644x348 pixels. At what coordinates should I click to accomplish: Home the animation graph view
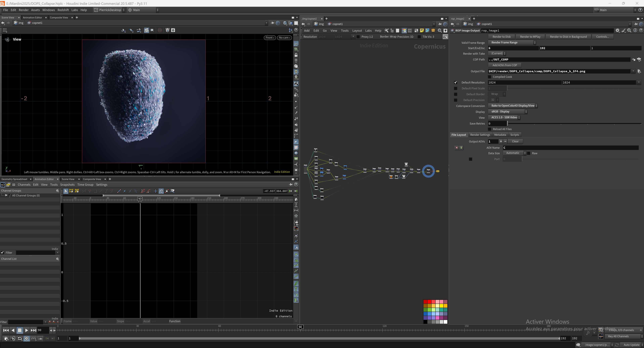[x=296, y=199]
